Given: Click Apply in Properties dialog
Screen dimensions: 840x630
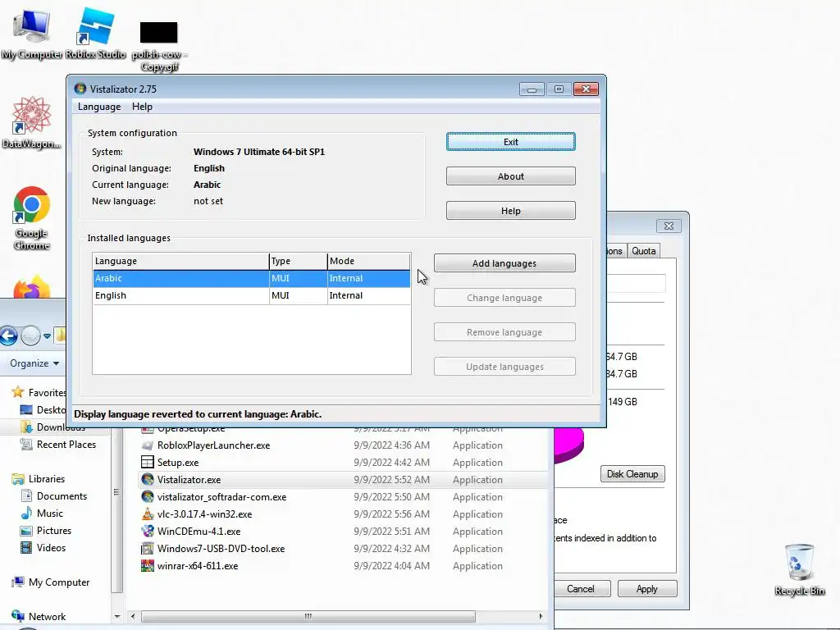Looking at the screenshot, I should coord(646,589).
